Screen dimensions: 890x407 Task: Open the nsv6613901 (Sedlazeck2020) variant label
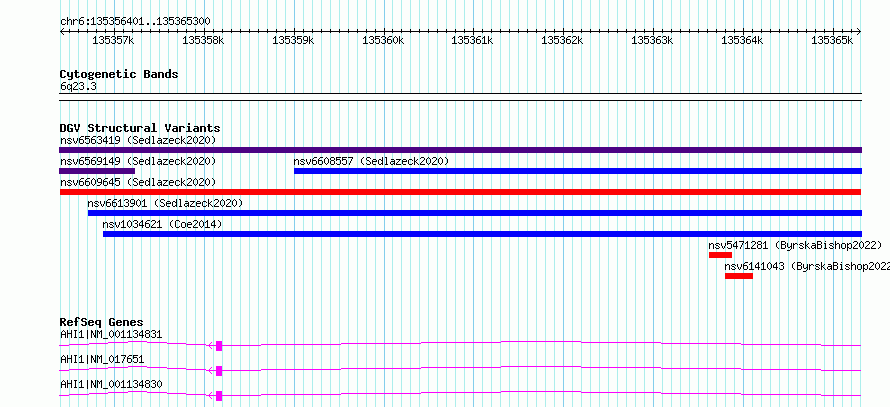pyautogui.click(x=165, y=203)
